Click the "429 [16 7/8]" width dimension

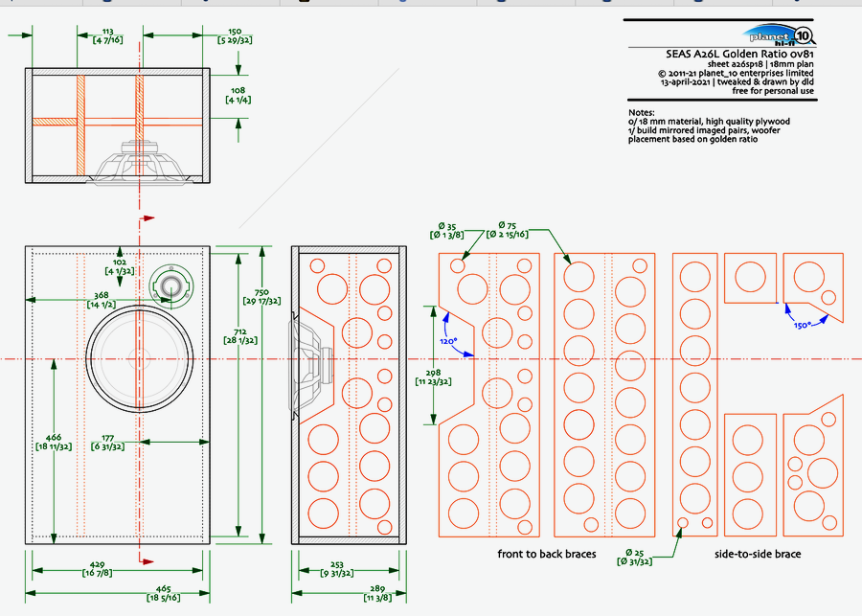[x=98, y=569]
